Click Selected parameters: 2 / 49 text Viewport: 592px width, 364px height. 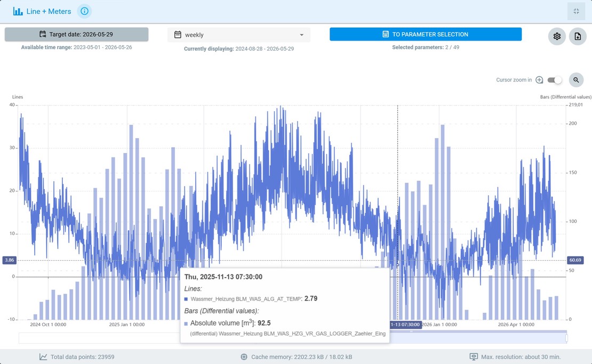click(x=426, y=47)
